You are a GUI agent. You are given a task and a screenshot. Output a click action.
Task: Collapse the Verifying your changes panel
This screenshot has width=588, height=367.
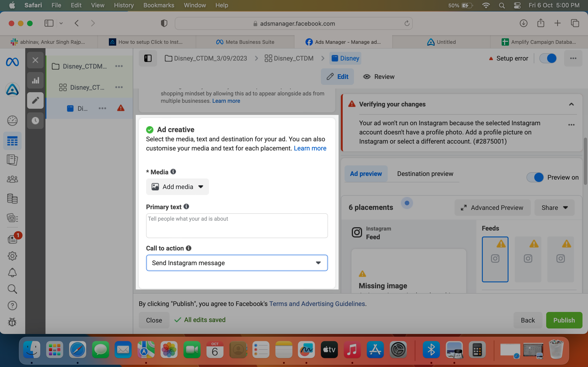point(571,104)
